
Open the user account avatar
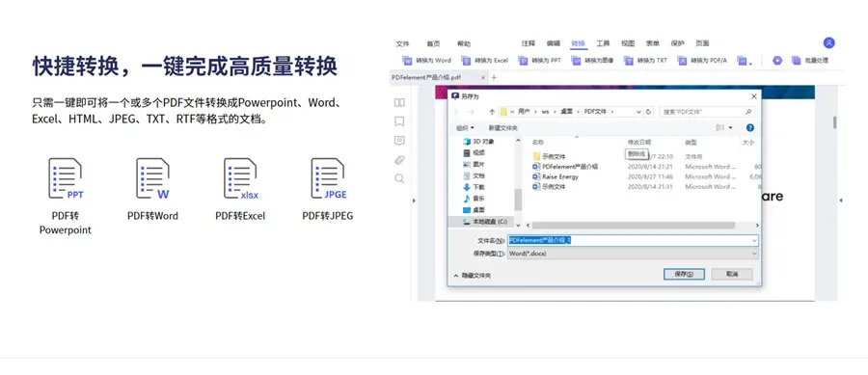(x=828, y=42)
